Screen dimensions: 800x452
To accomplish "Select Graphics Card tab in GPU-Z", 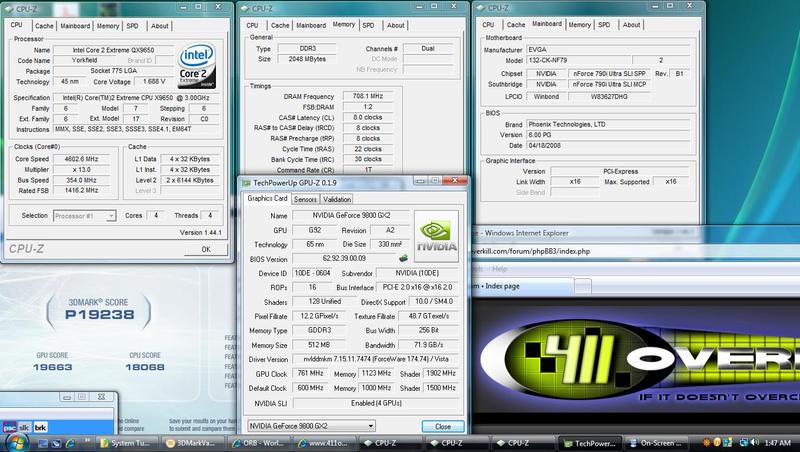I will point(267,198).
